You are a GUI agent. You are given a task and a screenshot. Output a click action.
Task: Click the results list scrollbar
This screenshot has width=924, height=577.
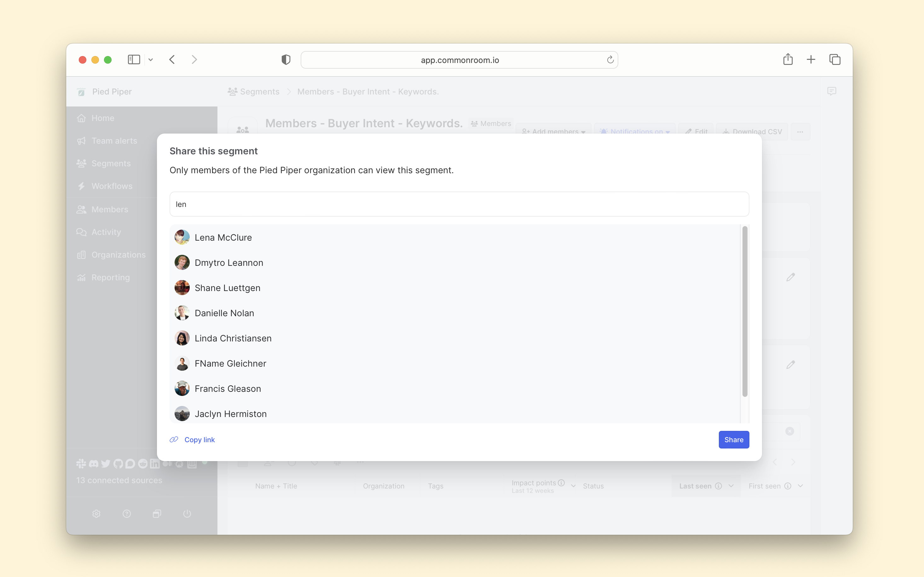pos(745,311)
